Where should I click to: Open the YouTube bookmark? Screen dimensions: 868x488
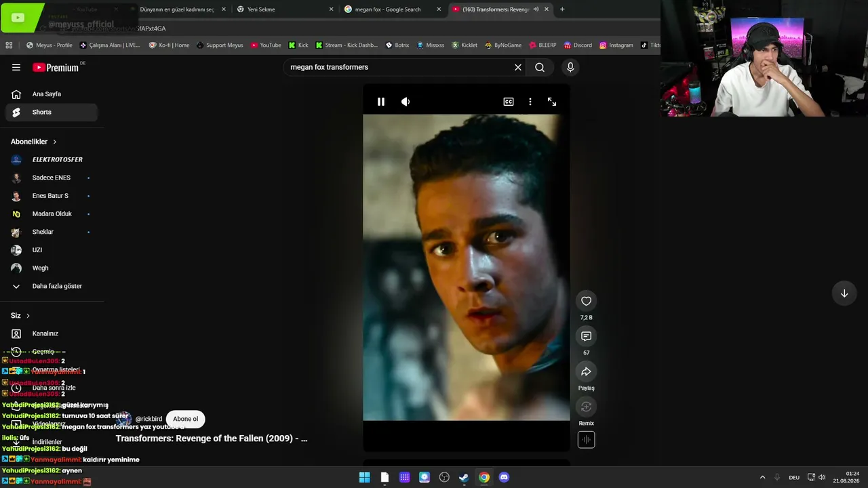point(266,45)
